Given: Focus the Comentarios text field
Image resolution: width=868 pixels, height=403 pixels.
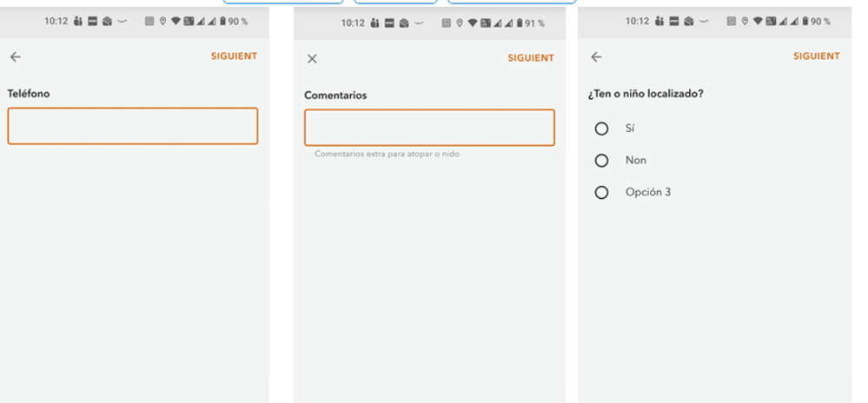Looking at the screenshot, I should (x=429, y=128).
